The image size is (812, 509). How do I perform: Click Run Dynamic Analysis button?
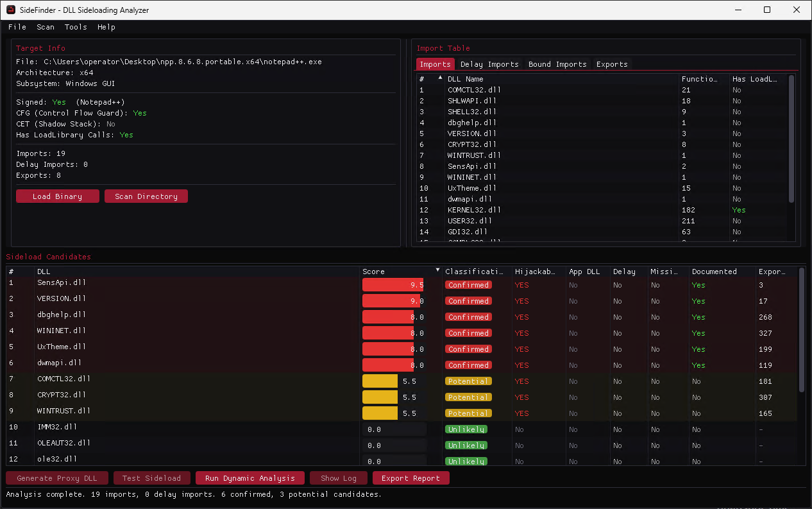(x=250, y=478)
